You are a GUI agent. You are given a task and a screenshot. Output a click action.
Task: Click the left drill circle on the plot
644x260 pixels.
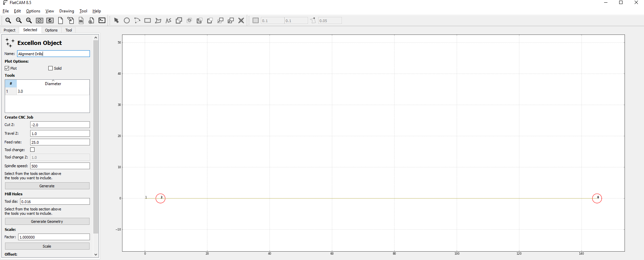[161, 198]
